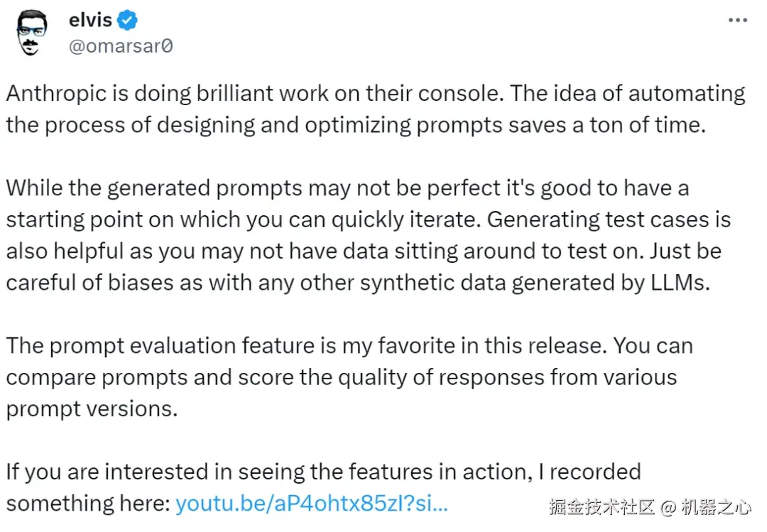767x532 pixels.
Task: Open the @omarsar0 handle link
Action: click(119, 47)
